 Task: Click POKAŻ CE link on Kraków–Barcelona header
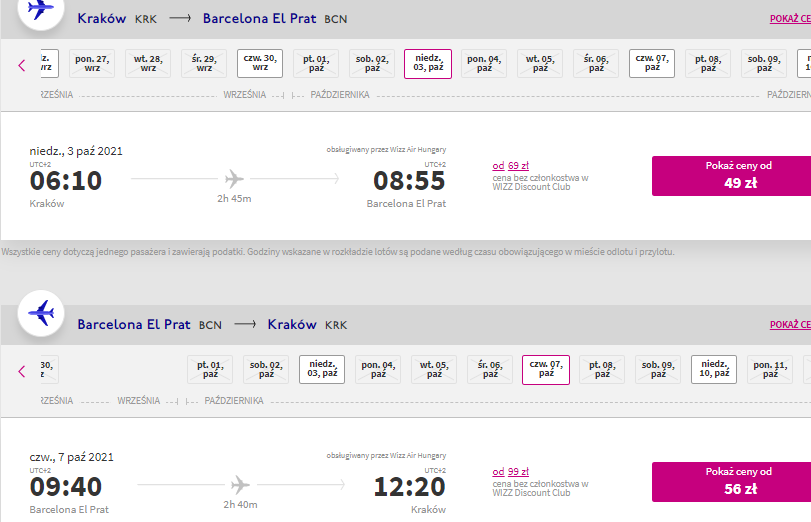pos(790,19)
